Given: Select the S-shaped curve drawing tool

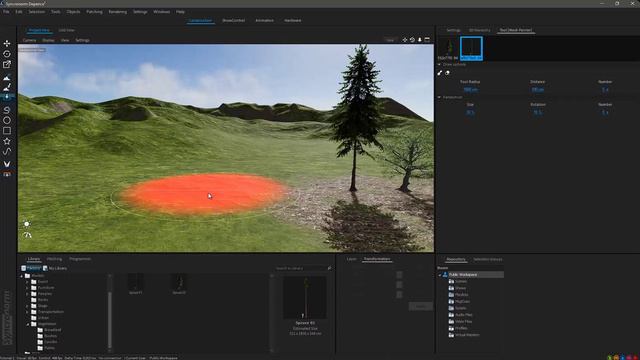Looking at the screenshot, I should click(x=7, y=110).
